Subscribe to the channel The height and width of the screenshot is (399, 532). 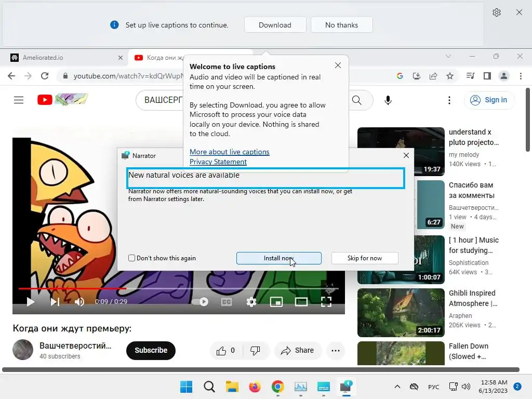tap(151, 351)
